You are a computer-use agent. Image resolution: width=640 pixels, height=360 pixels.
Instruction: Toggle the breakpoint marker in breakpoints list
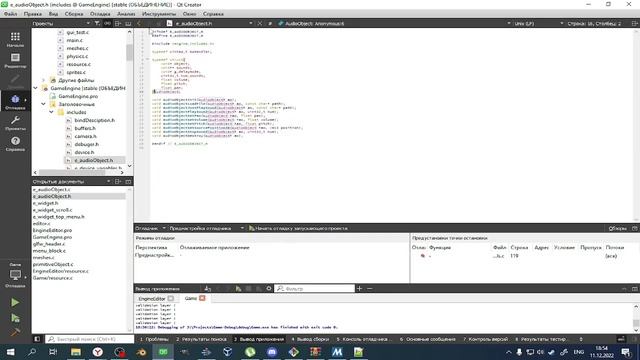(423, 256)
